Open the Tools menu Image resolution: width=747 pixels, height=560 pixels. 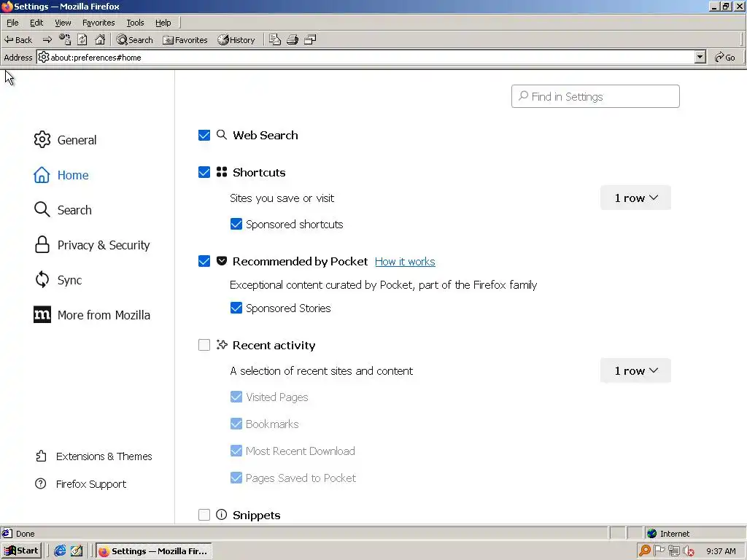pyautogui.click(x=135, y=23)
